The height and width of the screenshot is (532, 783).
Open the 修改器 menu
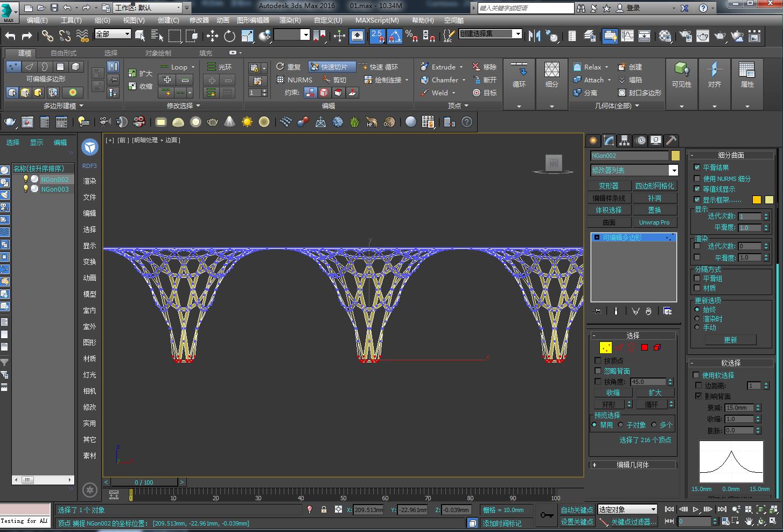pos(199,20)
